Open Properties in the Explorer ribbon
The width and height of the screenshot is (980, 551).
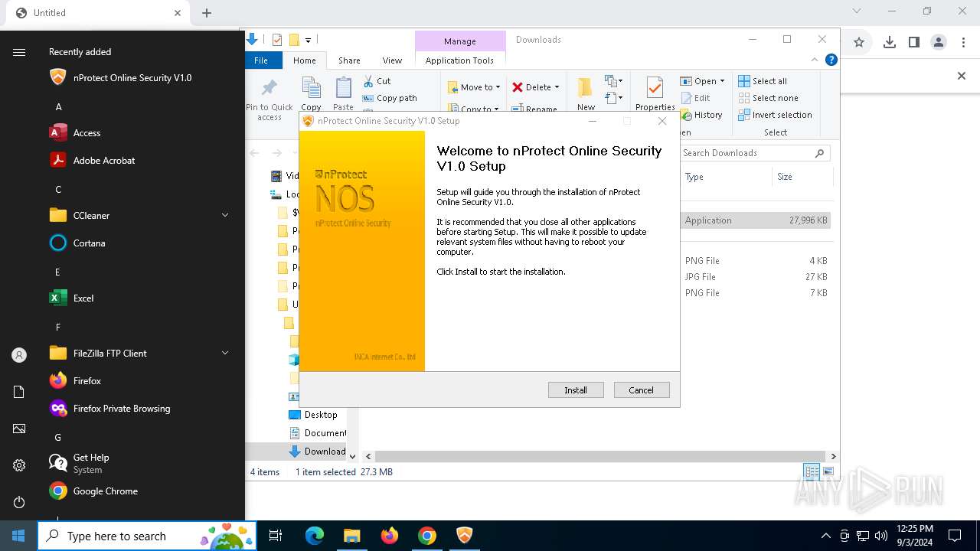655,93
